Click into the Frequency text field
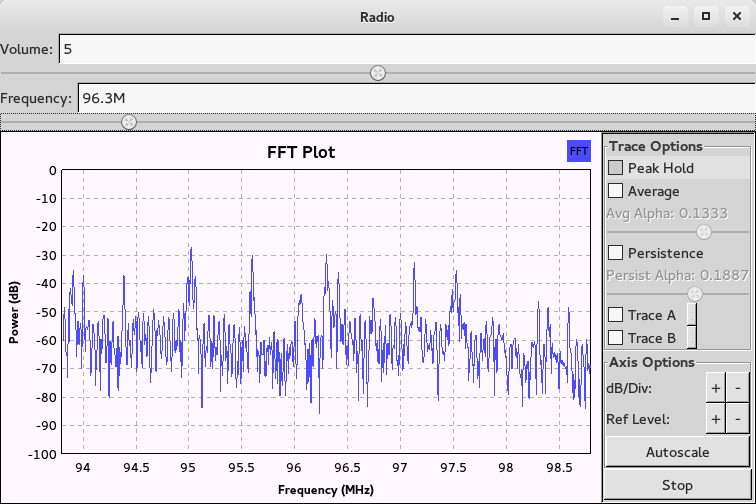Viewport: 756px width, 504px height. (417, 98)
